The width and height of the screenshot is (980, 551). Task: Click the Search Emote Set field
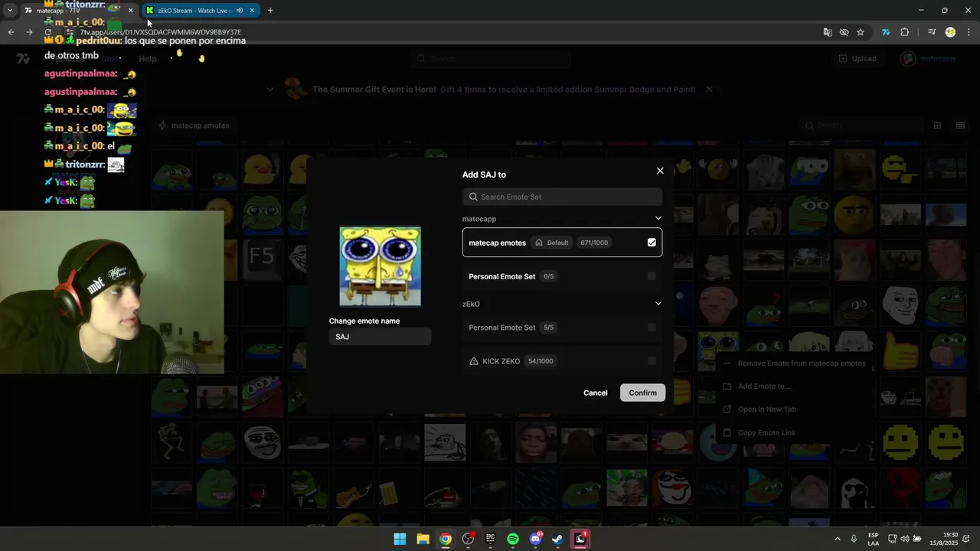[x=562, y=197]
